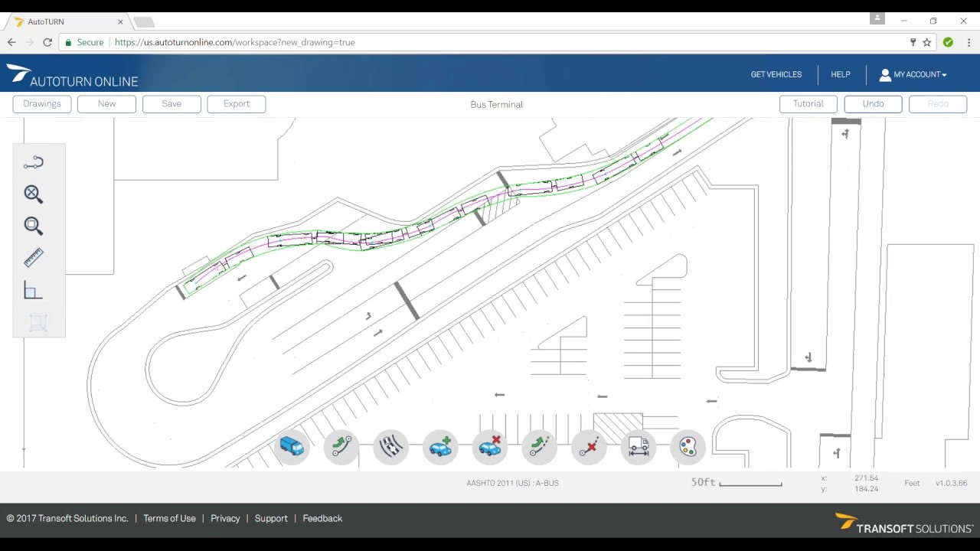Pick the ruler measure tool
The image size is (980, 551).
click(34, 258)
